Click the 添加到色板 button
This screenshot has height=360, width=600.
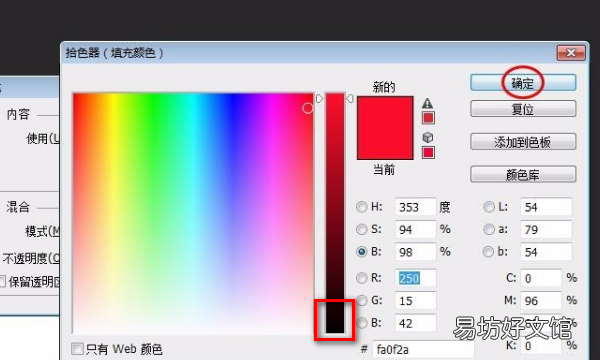(523, 142)
